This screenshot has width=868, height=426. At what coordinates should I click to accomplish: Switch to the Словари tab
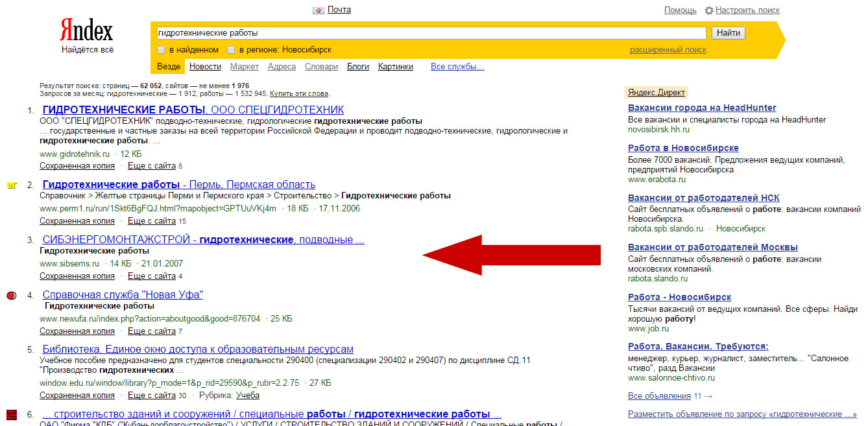(x=321, y=67)
